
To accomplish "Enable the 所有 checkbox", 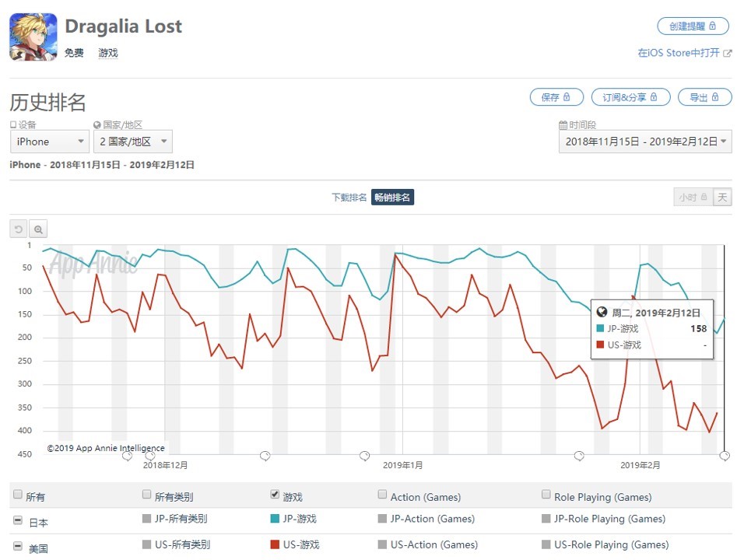I will (x=17, y=495).
